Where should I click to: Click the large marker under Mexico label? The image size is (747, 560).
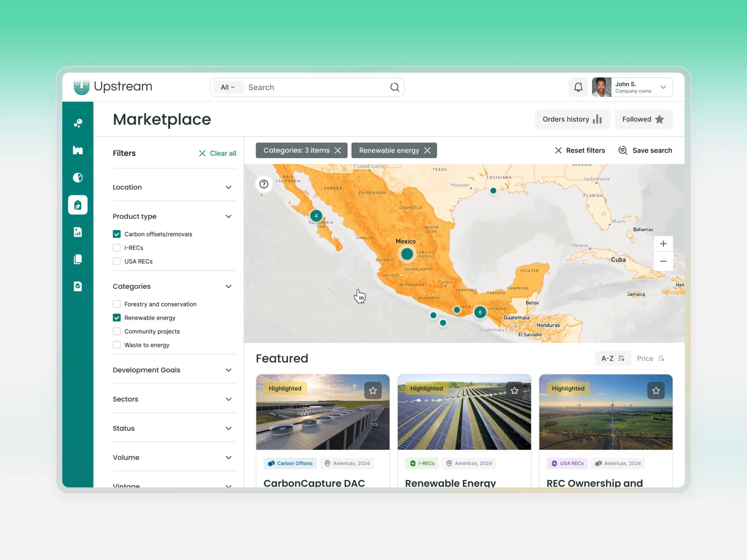click(x=407, y=254)
